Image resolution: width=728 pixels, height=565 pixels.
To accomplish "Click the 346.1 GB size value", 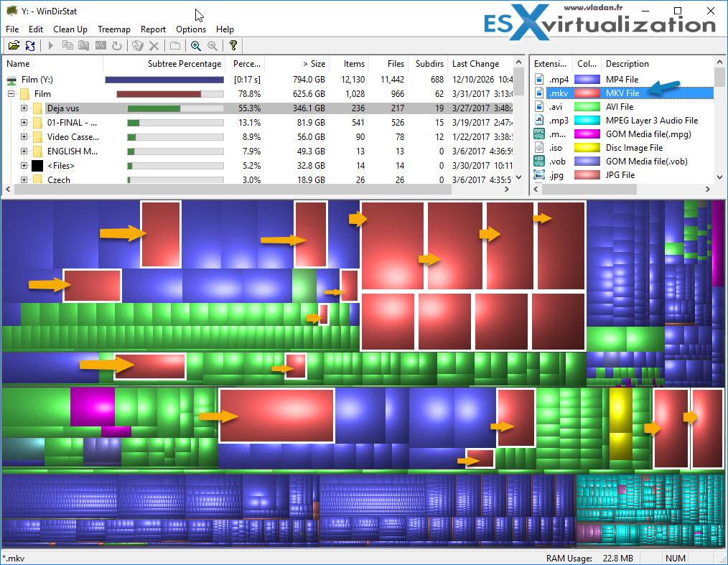I will coord(309,108).
